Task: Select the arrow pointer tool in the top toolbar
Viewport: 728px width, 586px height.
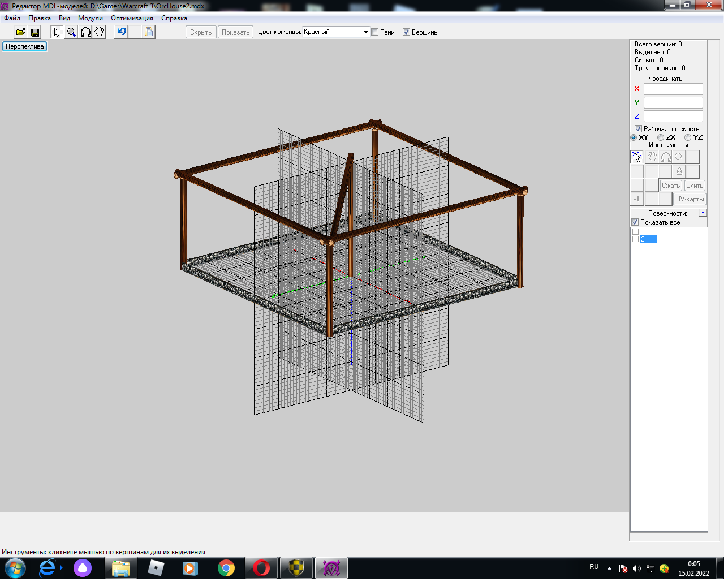Action: click(57, 32)
